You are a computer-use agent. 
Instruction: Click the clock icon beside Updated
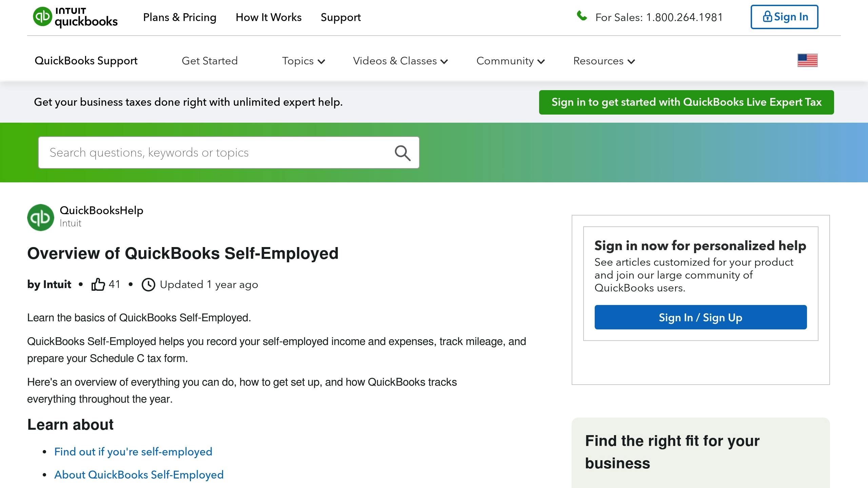pos(148,285)
